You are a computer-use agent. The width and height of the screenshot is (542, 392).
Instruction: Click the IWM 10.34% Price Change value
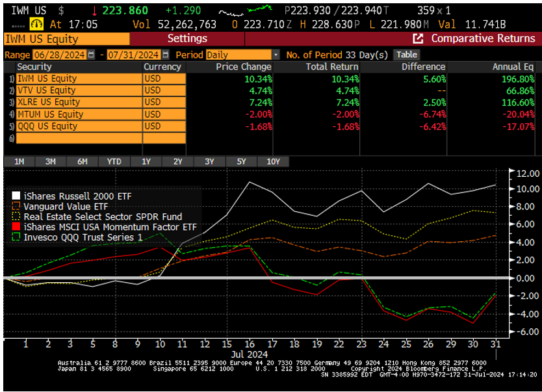pyautogui.click(x=258, y=79)
